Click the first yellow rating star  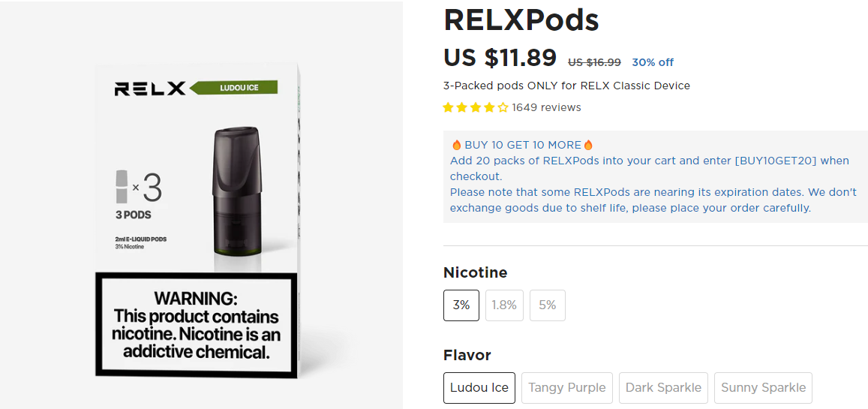pos(449,107)
